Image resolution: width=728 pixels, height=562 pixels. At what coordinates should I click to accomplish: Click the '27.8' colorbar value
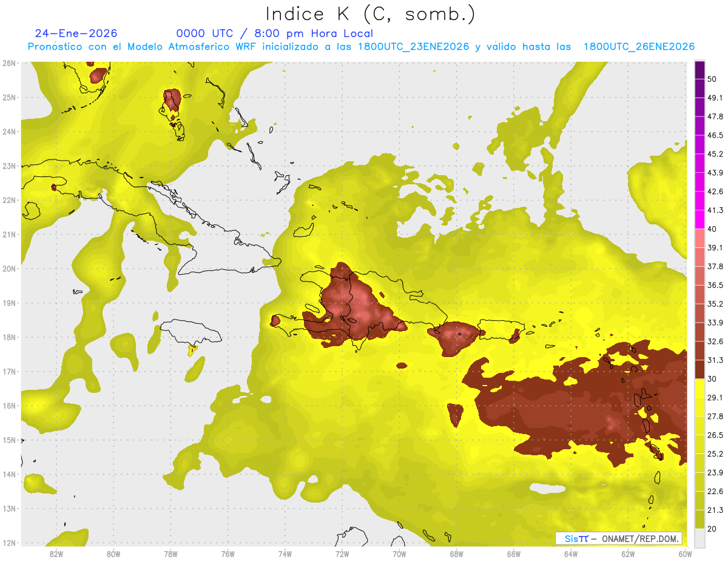pos(715,416)
